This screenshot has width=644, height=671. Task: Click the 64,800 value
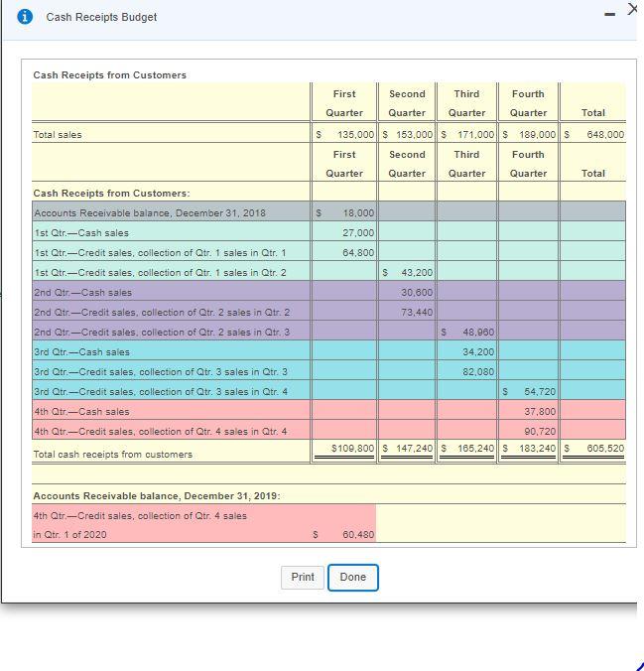[358, 252]
